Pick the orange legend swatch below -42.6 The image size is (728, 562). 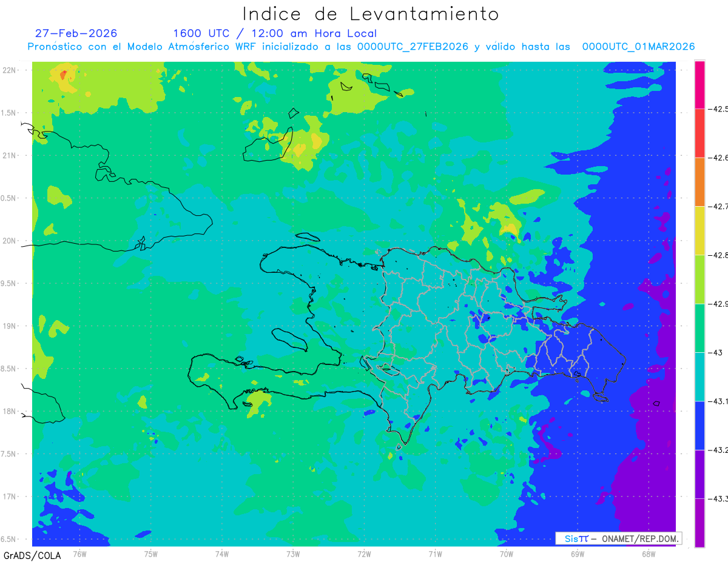pos(699,182)
